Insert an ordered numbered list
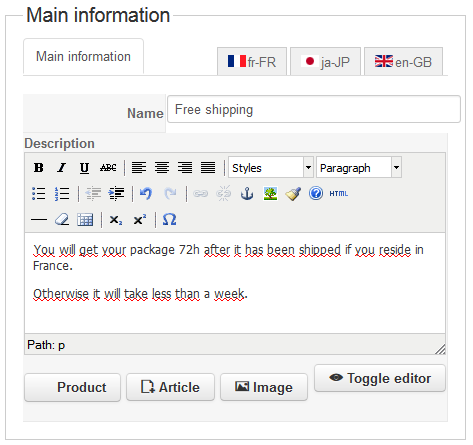473x445 pixels. 62,193
